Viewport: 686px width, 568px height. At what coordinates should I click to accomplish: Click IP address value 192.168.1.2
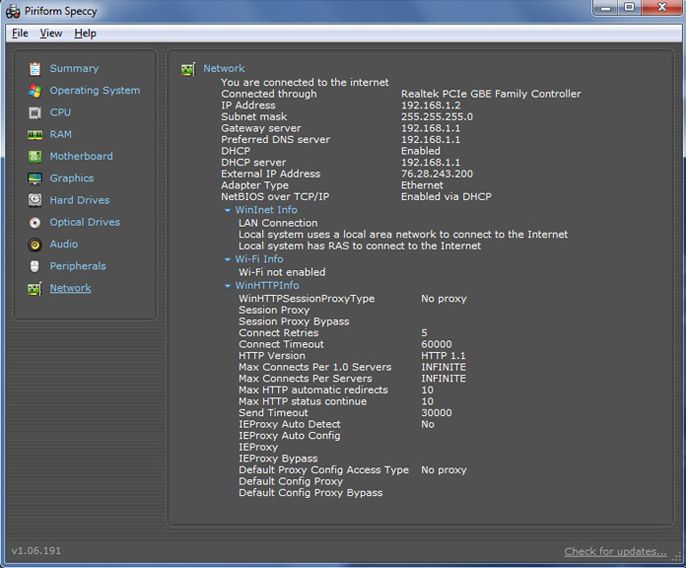coord(430,105)
